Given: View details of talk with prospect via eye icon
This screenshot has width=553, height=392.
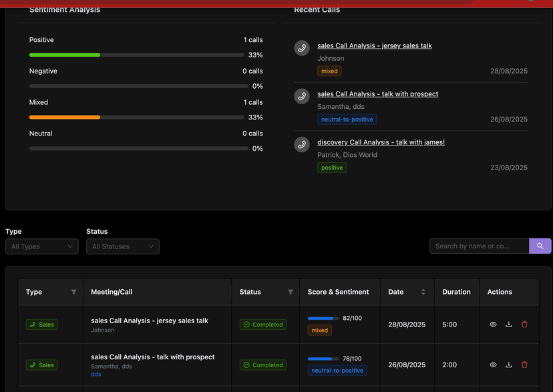Looking at the screenshot, I should tap(493, 365).
